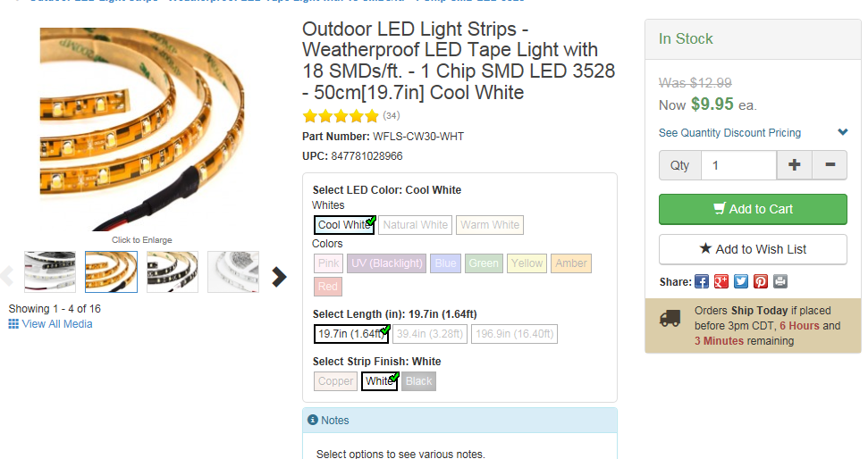This screenshot has height=459, width=868.
Task: Add the LED strip to cart
Action: pyautogui.click(x=753, y=209)
